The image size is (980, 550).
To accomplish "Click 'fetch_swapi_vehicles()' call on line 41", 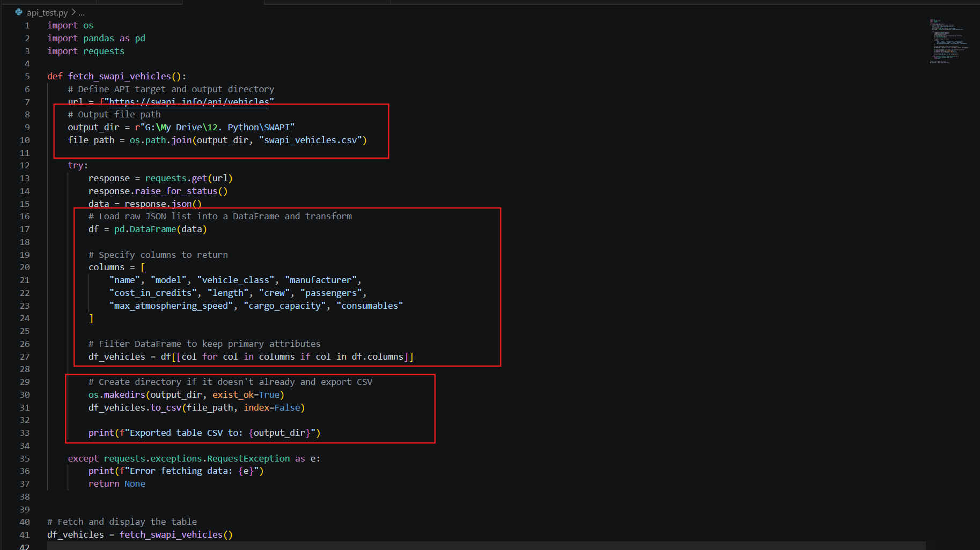I will point(176,534).
